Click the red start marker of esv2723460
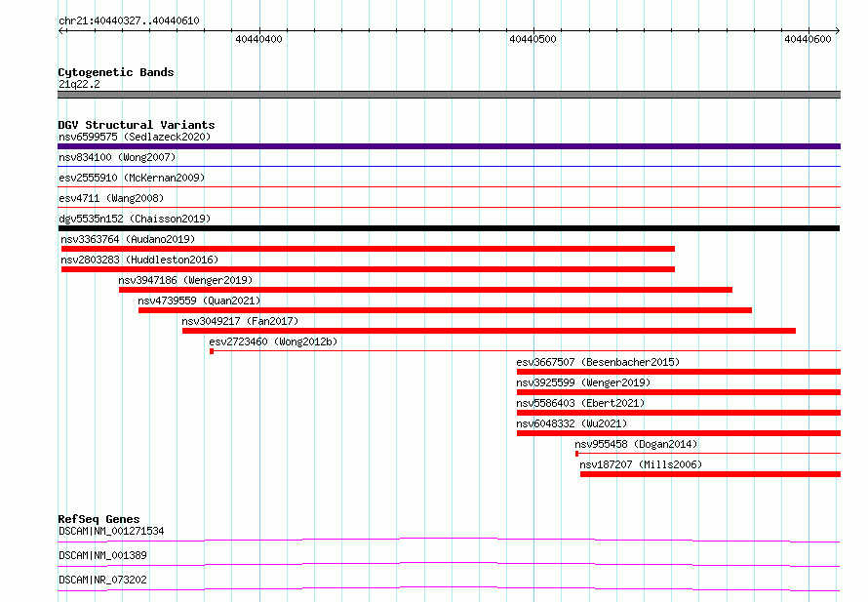Screen dimensions: 868x602 click(212, 351)
